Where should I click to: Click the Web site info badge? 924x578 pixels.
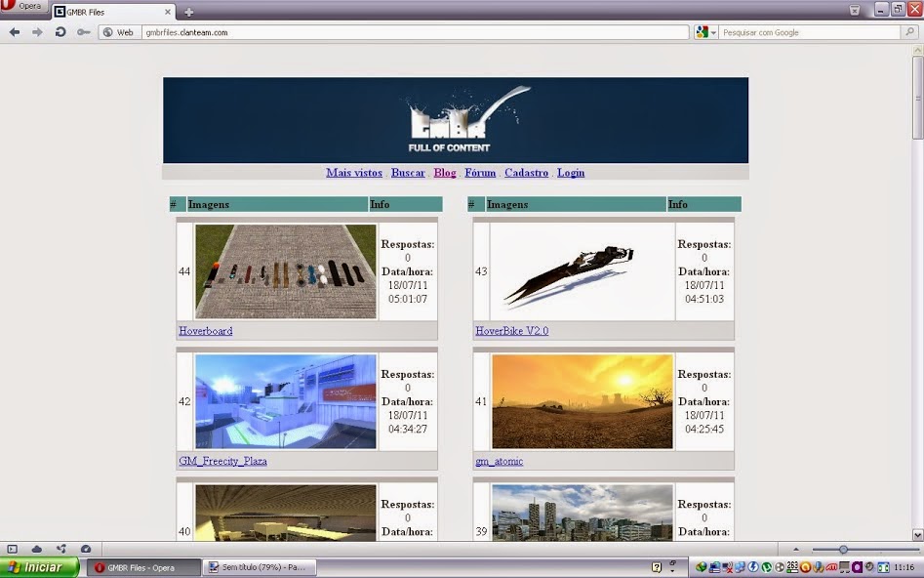coord(118,32)
